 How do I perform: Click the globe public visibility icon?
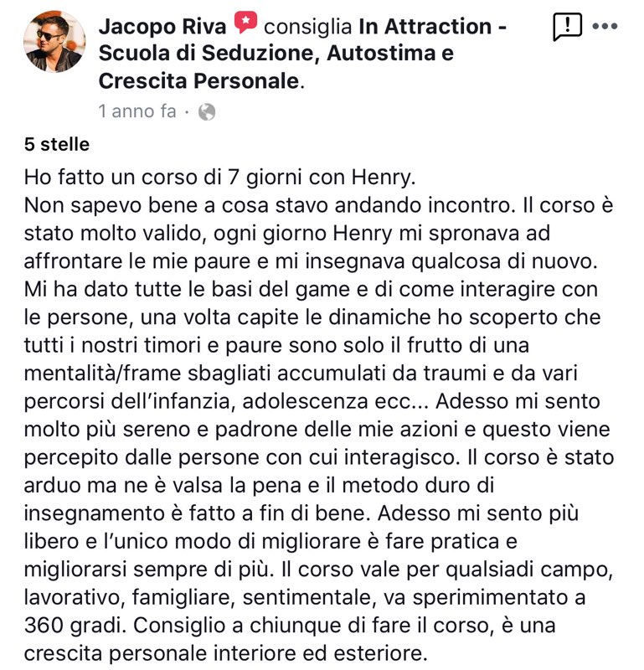click(x=207, y=112)
